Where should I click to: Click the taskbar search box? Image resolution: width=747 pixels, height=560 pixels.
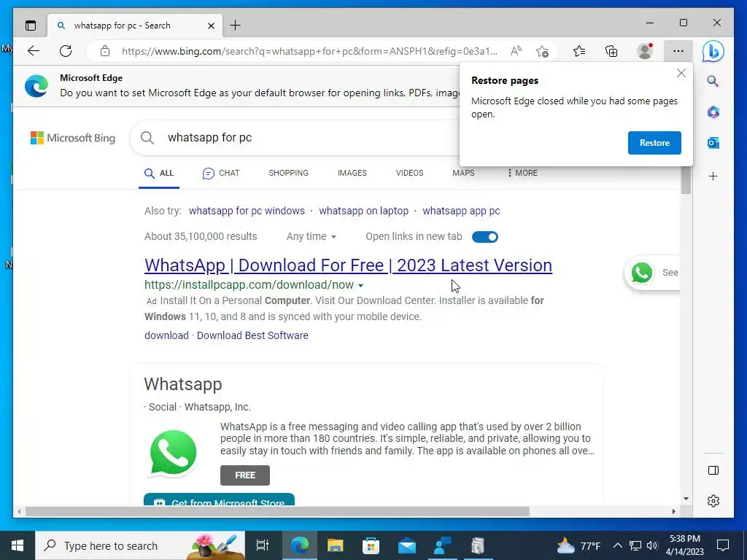(x=140, y=545)
